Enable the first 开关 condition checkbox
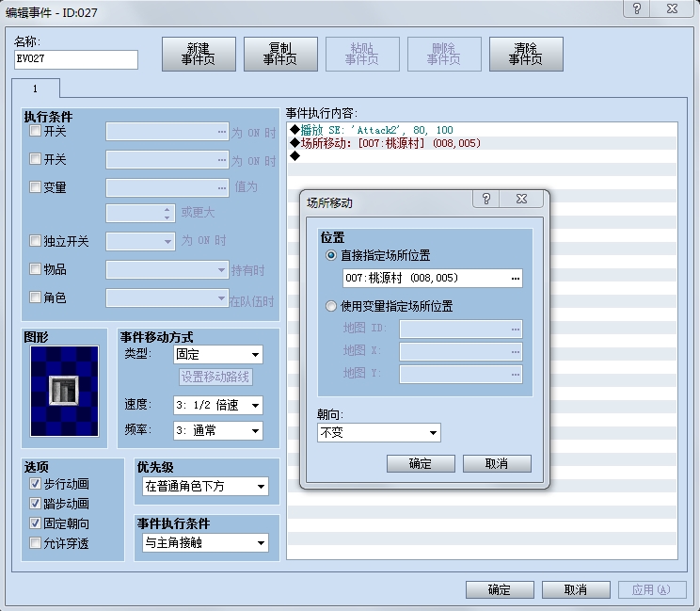 35,131
